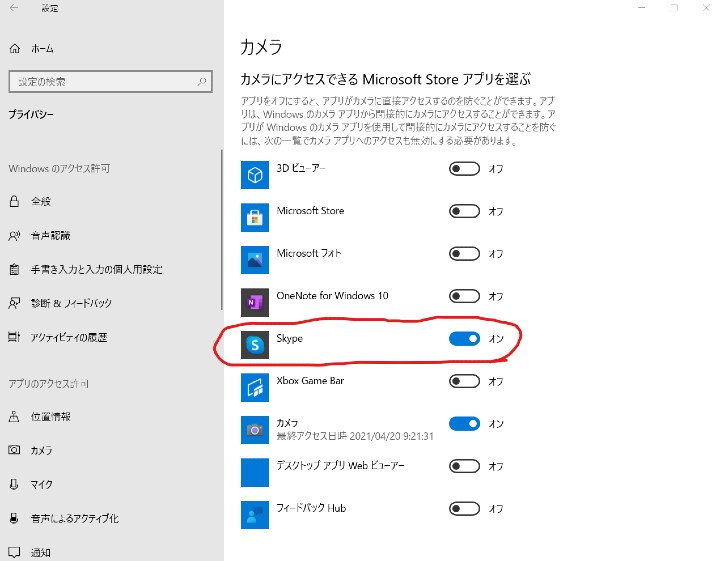Click the Home (ホーム) house icon
The image size is (720, 561).
click(15, 48)
